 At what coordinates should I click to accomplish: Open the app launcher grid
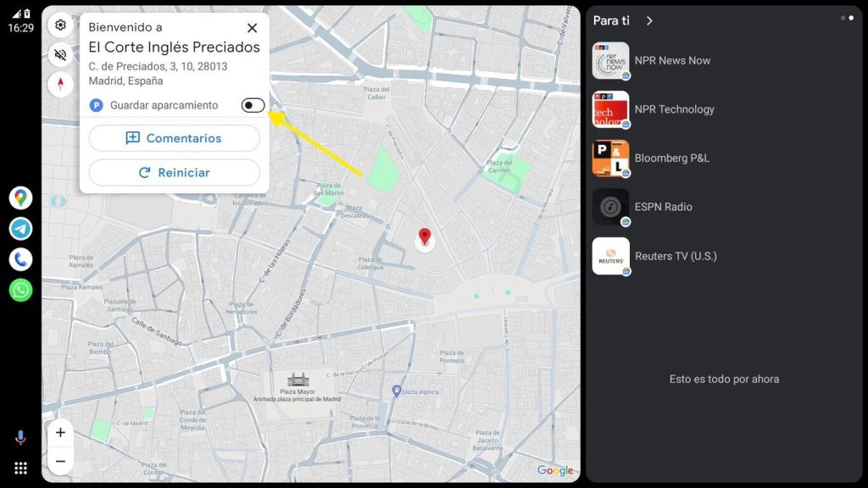click(x=20, y=468)
